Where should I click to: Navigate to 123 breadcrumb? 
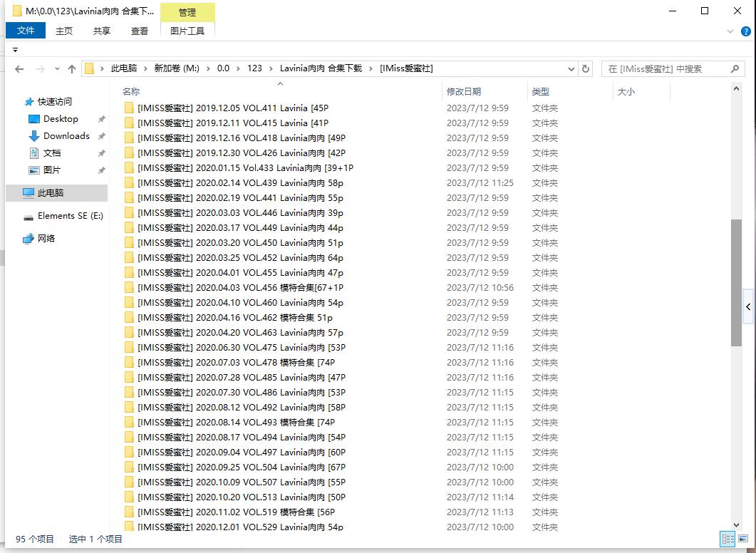point(254,68)
